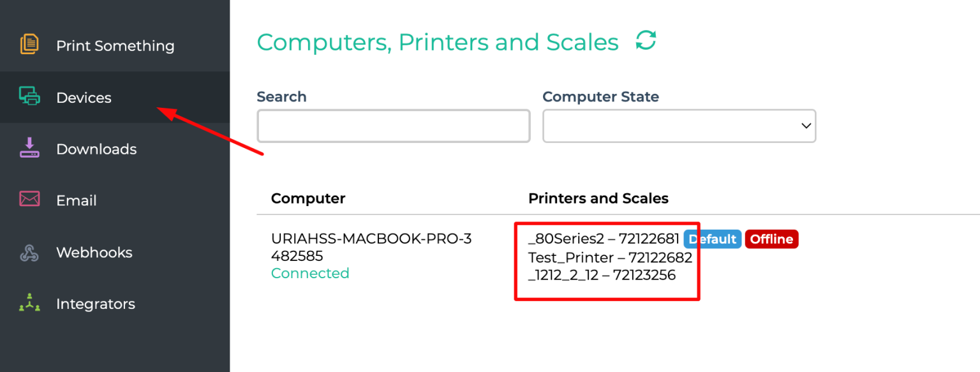Go to the Downloads section
Viewport: 980px width, 372px height.
click(x=96, y=149)
